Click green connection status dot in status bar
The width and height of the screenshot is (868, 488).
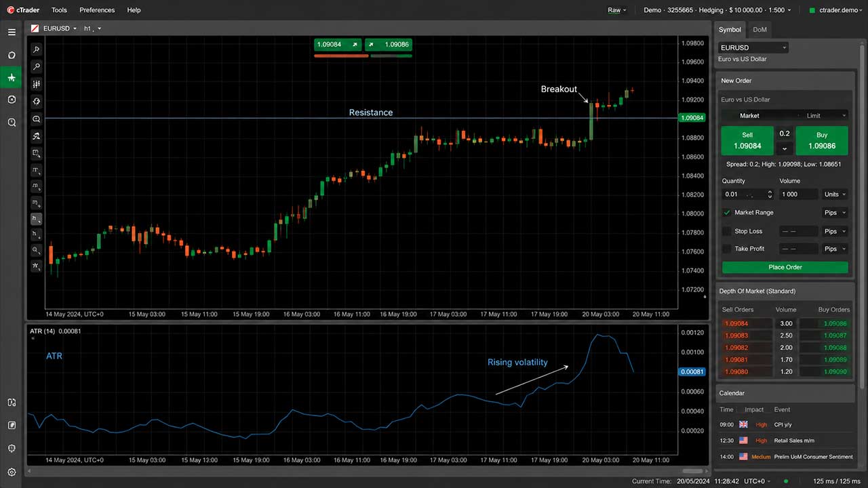(786, 481)
